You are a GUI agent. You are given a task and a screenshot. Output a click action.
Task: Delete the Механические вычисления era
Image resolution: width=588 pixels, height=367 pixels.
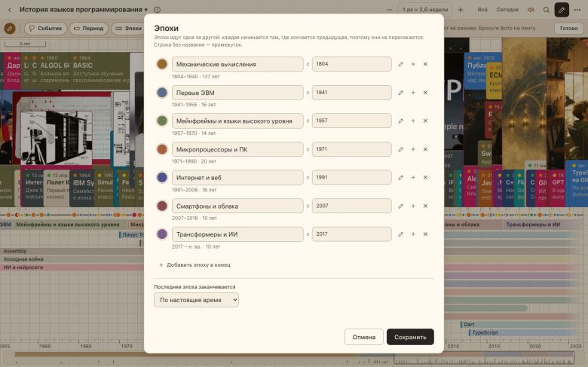[425, 64]
